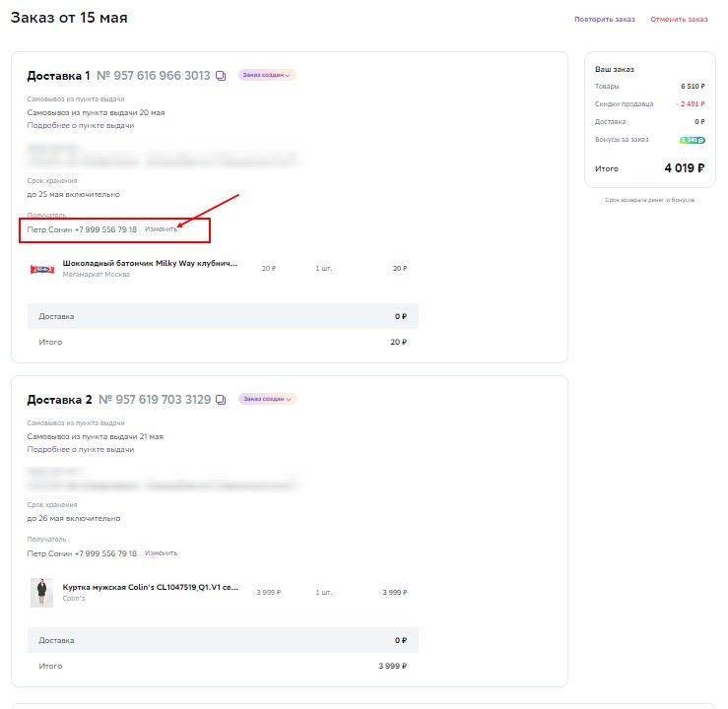Click the "Мегамаркет Москва" seller name
The height and width of the screenshot is (709, 728).
tap(97, 275)
